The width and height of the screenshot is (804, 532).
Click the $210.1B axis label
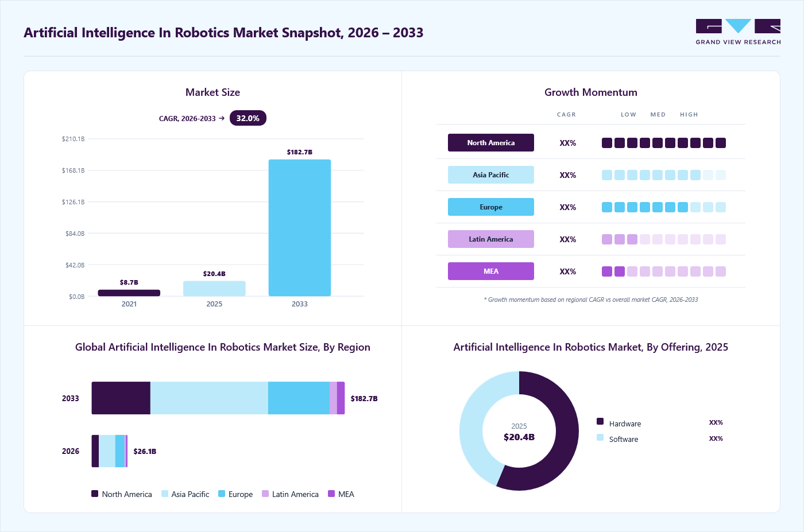click(x=74, y=139)
